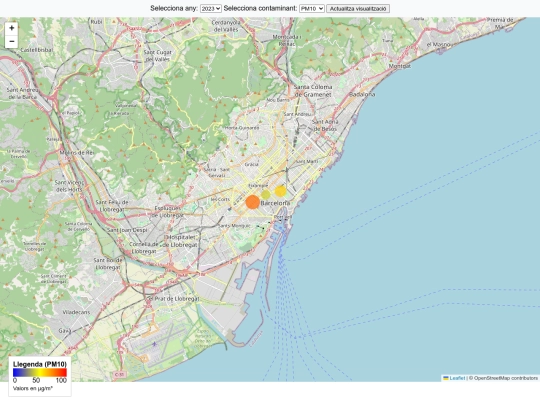Open the year dropdown showing 2023

210,9
